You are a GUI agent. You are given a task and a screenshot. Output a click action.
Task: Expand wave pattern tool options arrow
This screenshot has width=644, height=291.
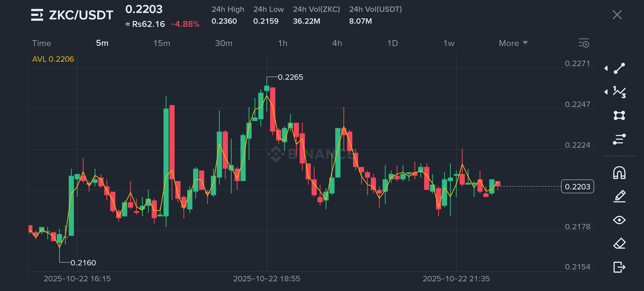pyautogui.click(x=606, y=92)
